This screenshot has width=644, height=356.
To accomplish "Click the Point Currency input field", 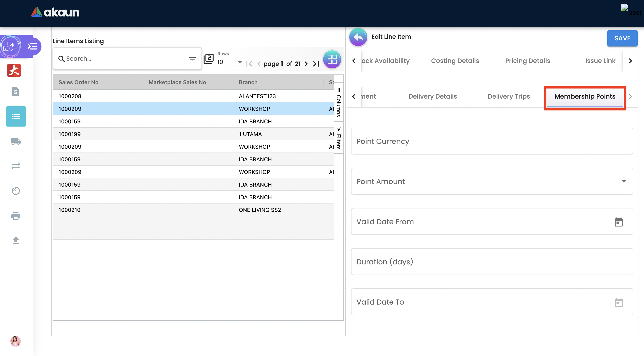I will [x=492, y=141].
